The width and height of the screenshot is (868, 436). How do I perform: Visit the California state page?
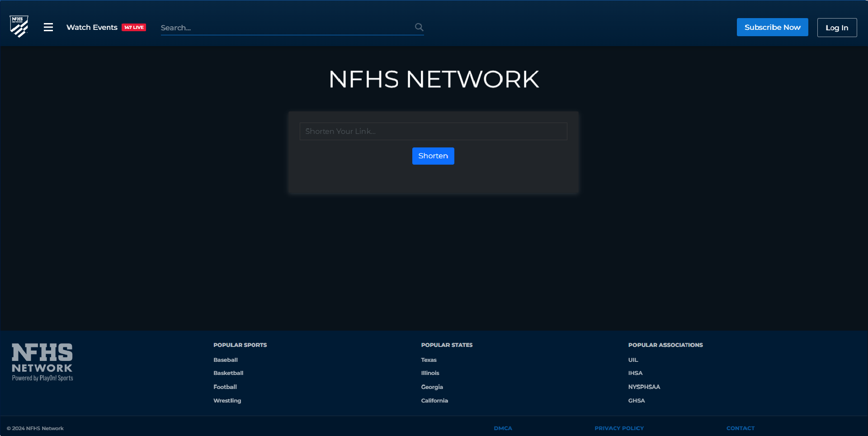click(x=434, y=401)
